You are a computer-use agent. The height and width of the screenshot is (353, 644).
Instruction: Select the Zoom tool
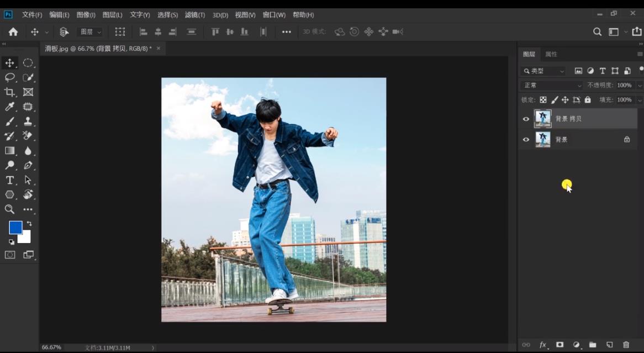[10, 209]
